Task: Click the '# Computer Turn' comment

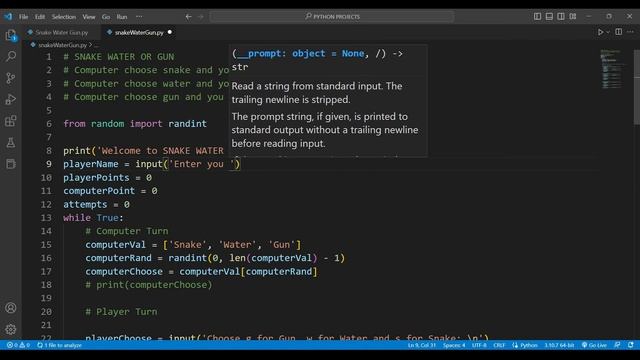Action: (x=127, y=231)
